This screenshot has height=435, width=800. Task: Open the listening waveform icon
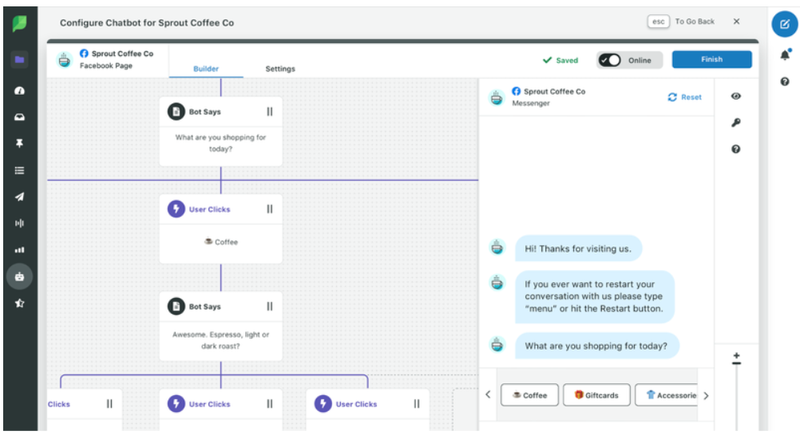point(19,223)
